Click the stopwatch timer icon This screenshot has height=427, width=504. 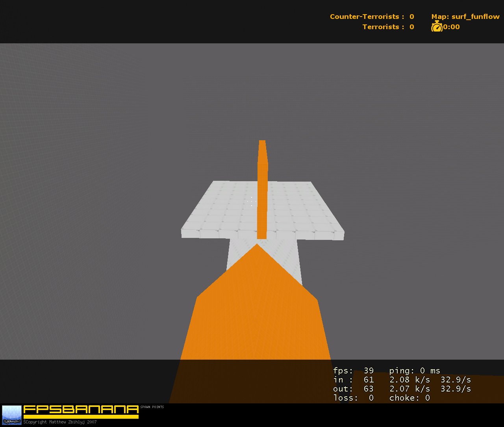pyautogui.click(x=436, y=27)
